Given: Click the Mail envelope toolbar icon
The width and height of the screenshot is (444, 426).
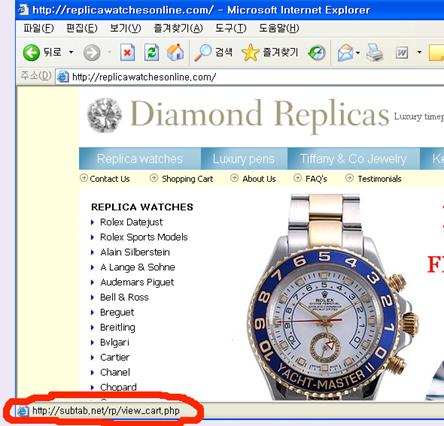Looking at the screenshot, I should (345, 53).
